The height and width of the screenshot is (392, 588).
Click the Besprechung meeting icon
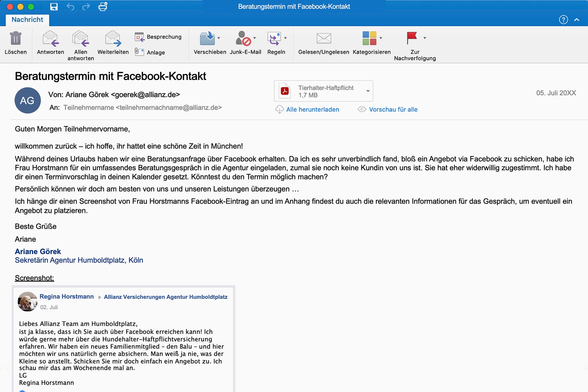(140, 37)
